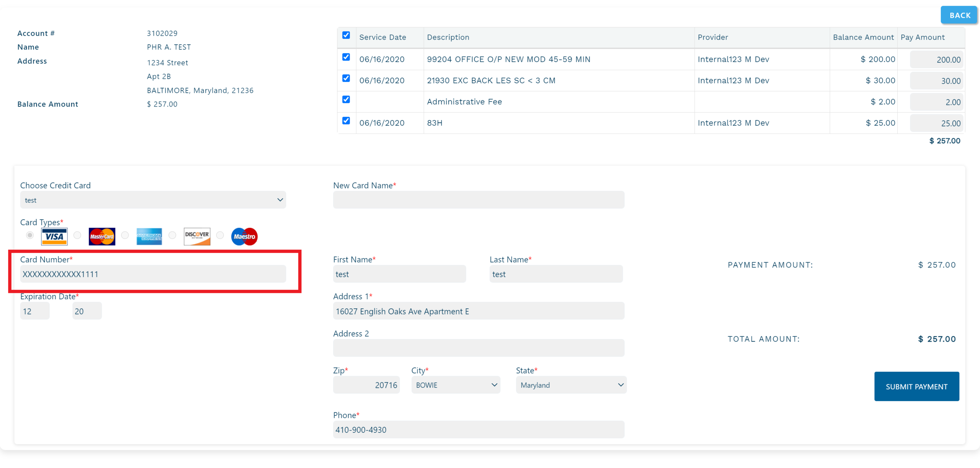Viewport: 980px width, 468px height.
Task: Click the Visa card logo
Action: [54, 236]
